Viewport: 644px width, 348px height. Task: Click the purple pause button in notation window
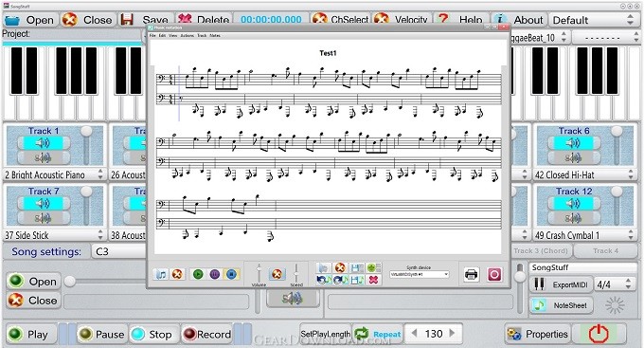click(x=214, y=274)
